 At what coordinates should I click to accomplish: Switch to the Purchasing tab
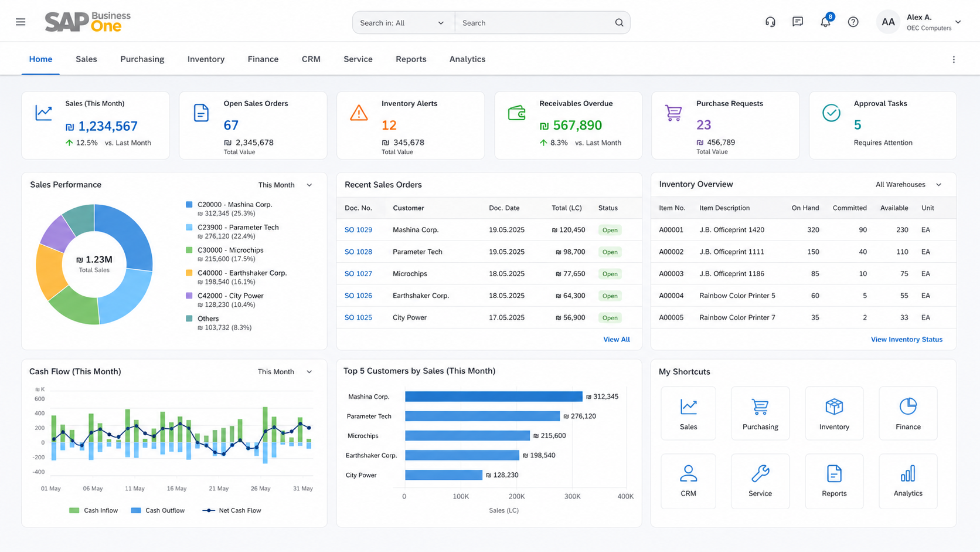tap(142, 59)
